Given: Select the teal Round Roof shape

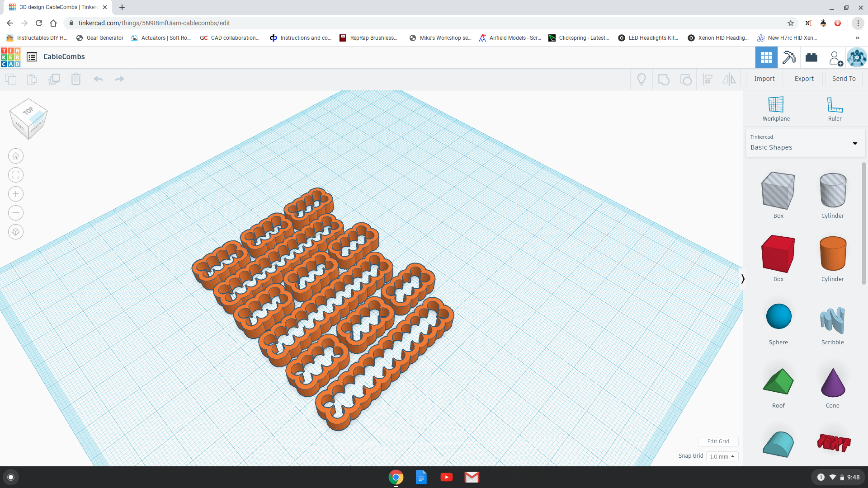Looking at the screenshot, I should (778, 444).
